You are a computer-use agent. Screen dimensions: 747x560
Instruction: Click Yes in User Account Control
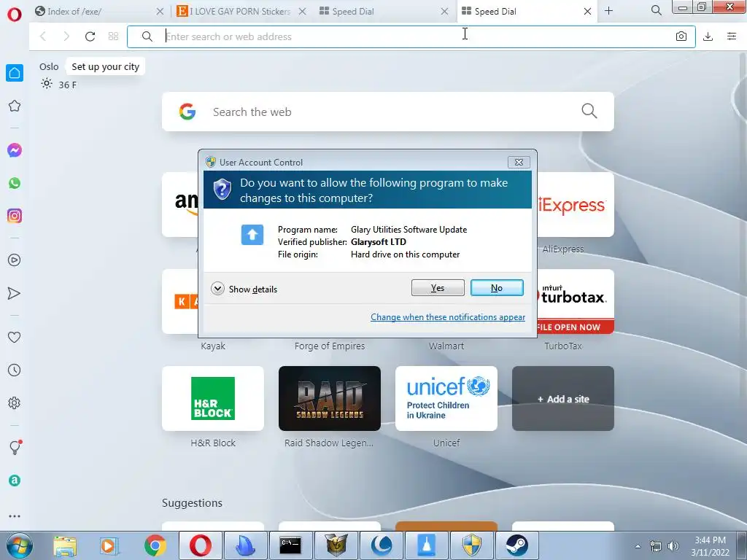pyautogui.click(x=438, y=287)
